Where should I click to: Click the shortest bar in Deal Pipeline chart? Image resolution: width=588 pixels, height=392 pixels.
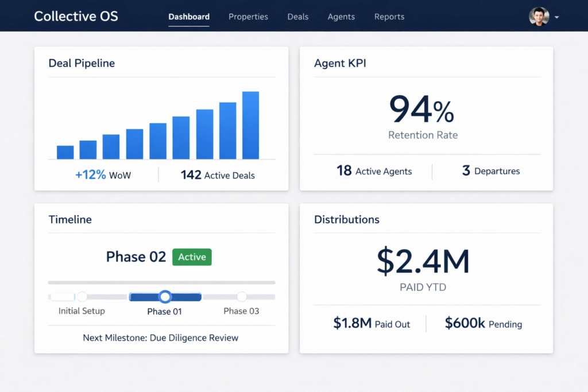tap(65, 152)
